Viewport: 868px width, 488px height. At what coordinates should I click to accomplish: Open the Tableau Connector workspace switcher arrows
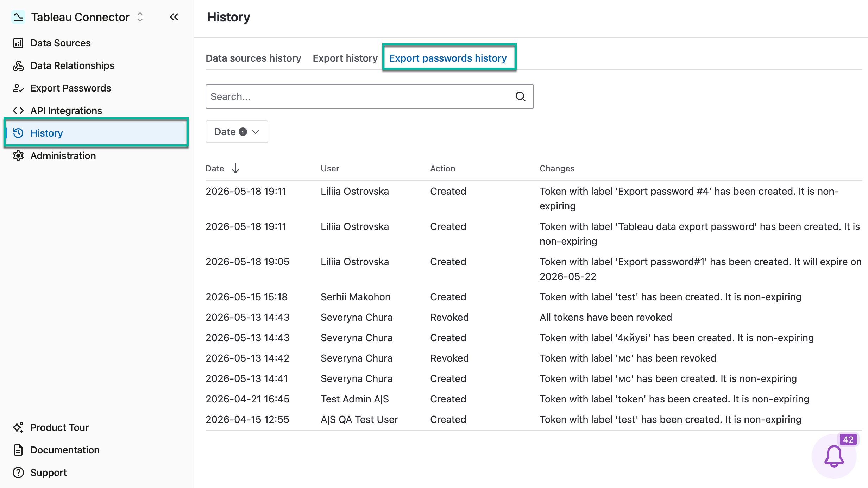140,17
